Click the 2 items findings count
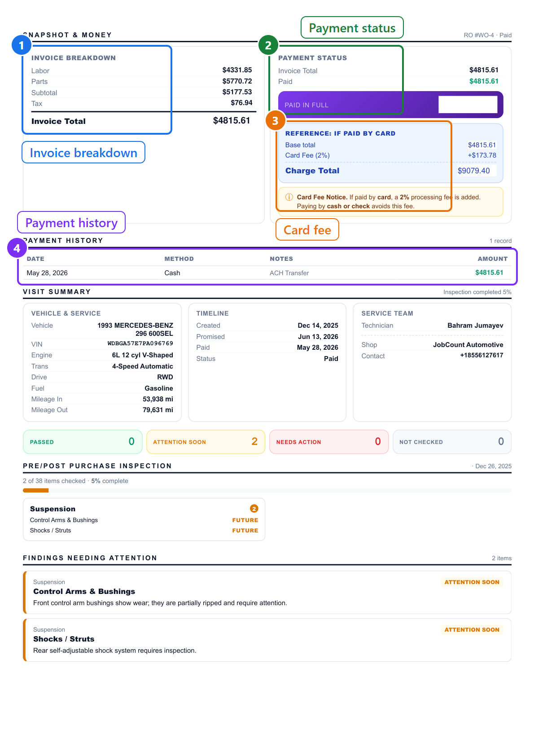 pyautogui.click(x=502, y=558)
